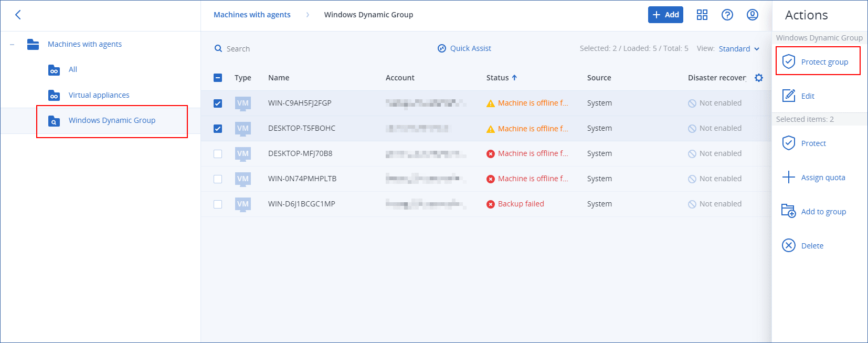
Task: Click the Add to group folder icon
Action: pos(788,211)
